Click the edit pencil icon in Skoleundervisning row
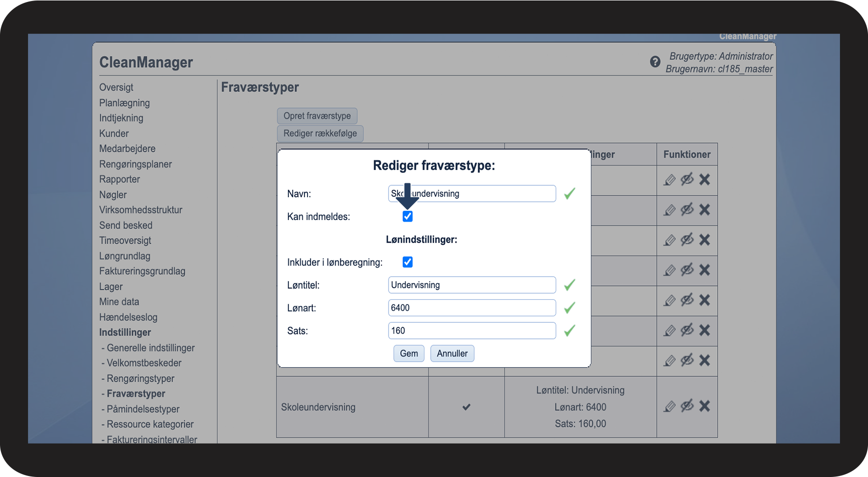 tap(670, 406)
